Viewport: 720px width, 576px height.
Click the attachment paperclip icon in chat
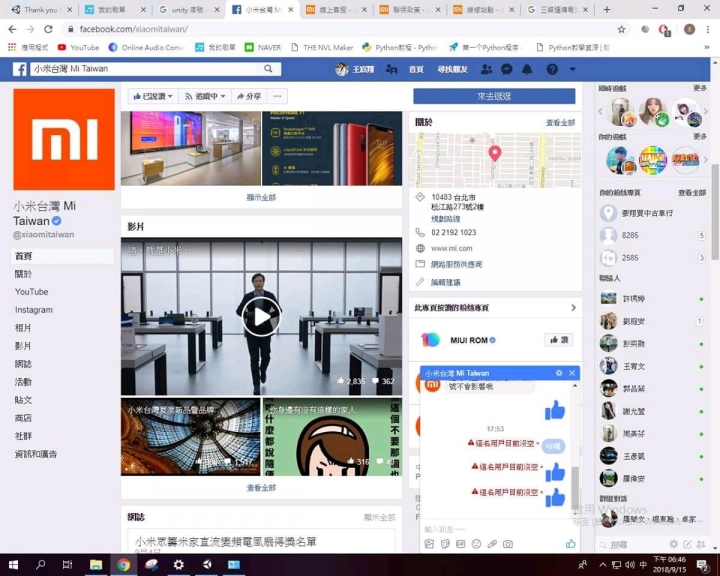pyautogui.click(x=492, y=544)
